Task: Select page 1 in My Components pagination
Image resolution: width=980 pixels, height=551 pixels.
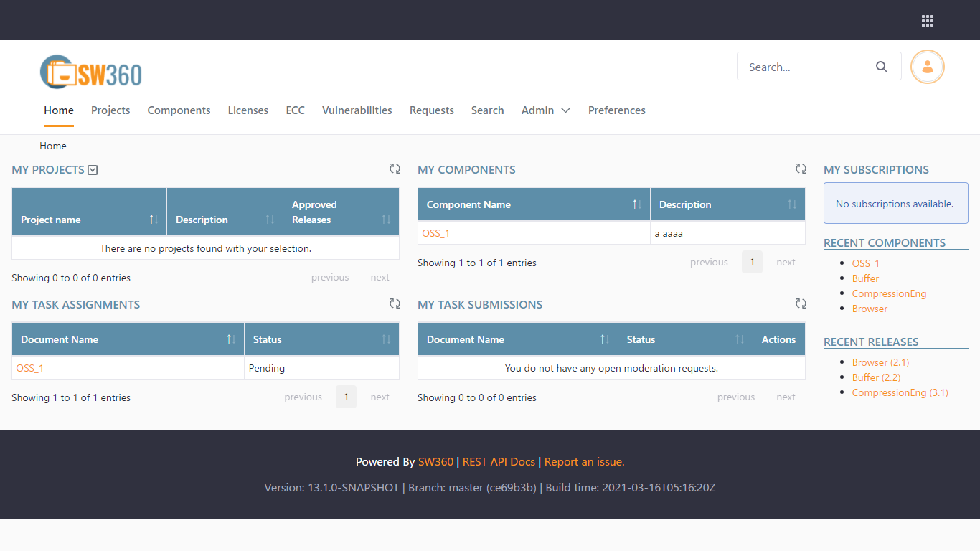Action: [752, 262]
